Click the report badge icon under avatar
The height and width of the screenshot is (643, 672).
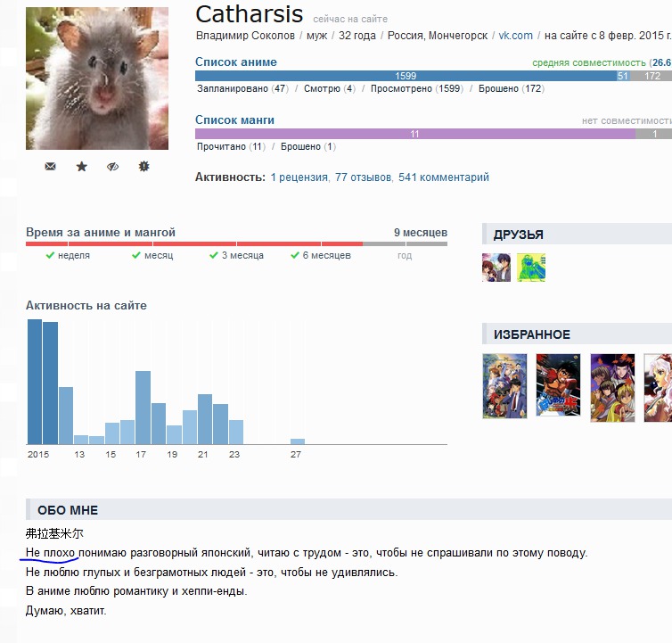pos(143,167)
